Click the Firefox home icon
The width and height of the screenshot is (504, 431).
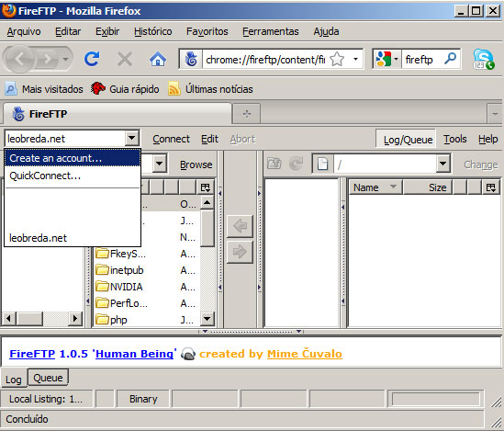[x=158, y=59]
